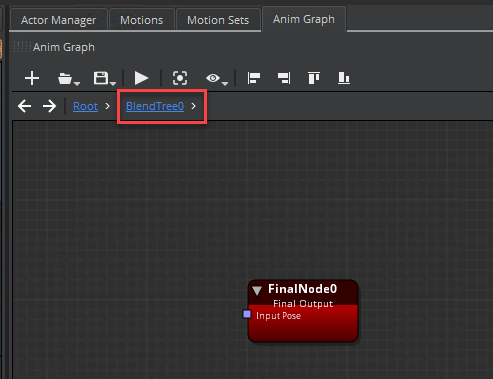Click the plus icon to create new anim graph
The image size is (493, 379).
click(x=32, y=78)
